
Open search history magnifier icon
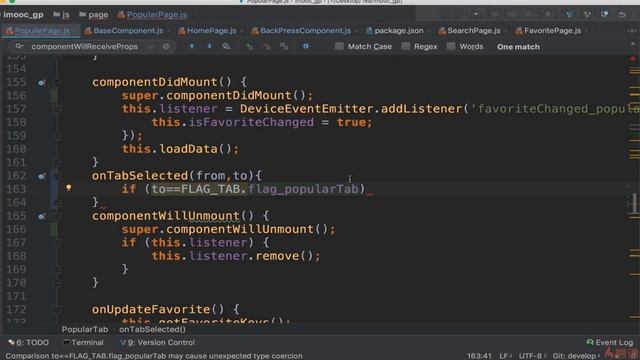click(x=19, y=47)
